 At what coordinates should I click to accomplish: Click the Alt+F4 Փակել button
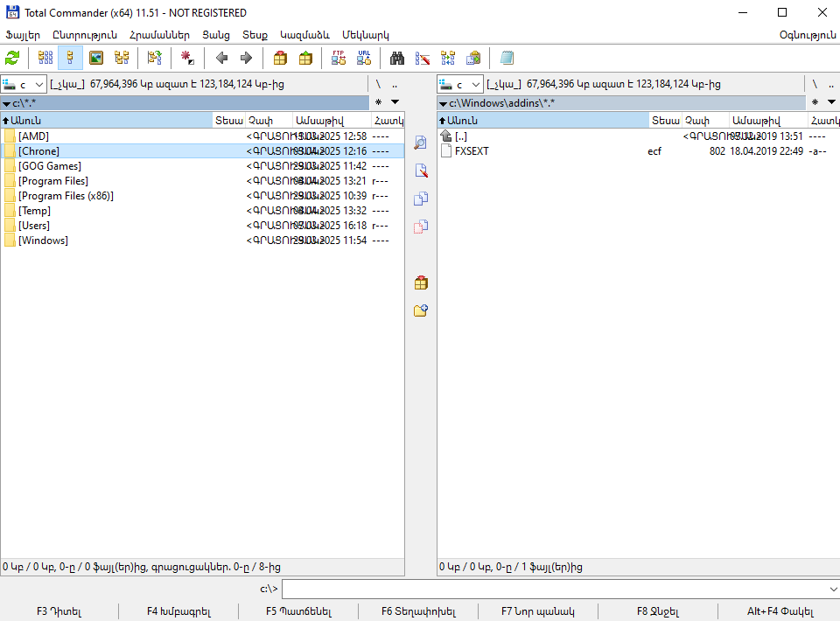coord(780,611)
